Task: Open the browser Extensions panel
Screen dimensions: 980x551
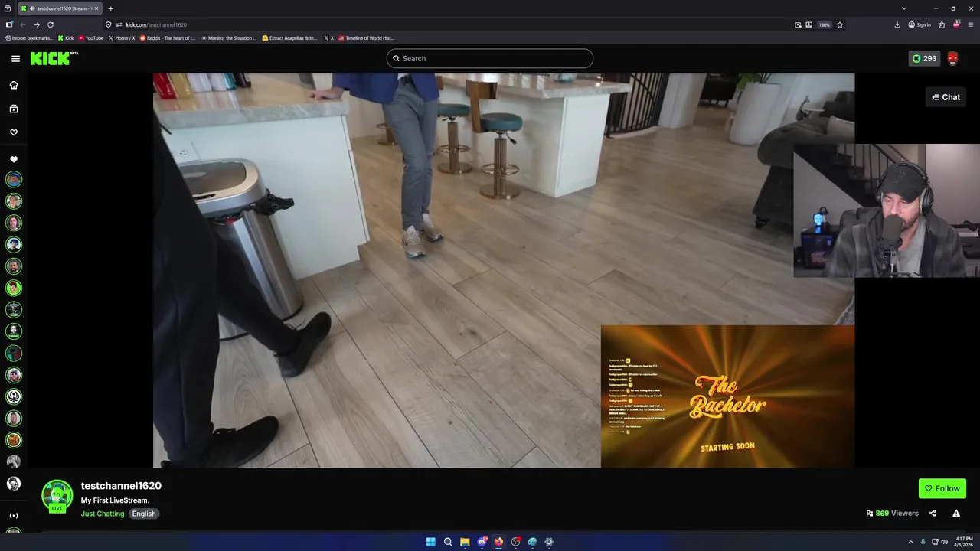Action: point(942,24)
